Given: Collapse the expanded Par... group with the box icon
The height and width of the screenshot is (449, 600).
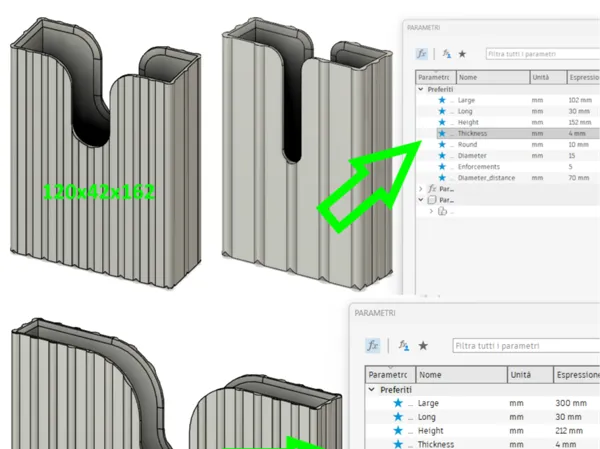Looking at the screenshot, I should 421,200.
